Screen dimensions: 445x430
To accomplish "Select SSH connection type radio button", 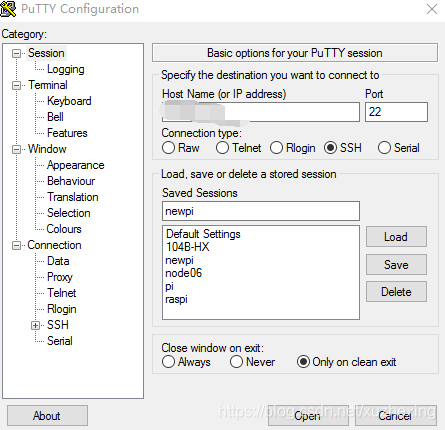I will pyautogui.click(x=330, y=148).
